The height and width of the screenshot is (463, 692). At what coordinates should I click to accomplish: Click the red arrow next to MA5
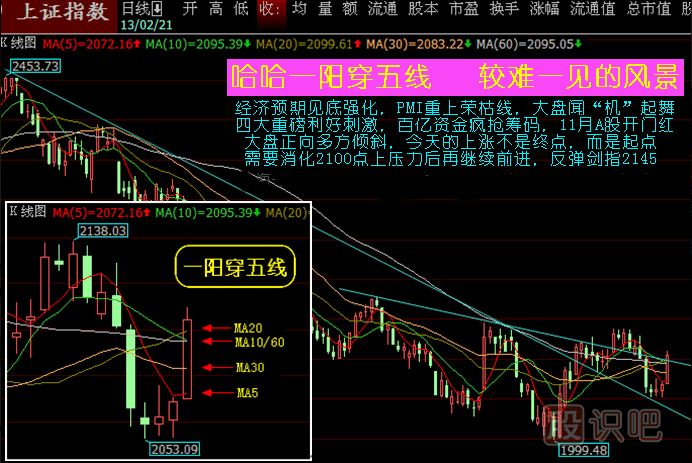point(214,393)
